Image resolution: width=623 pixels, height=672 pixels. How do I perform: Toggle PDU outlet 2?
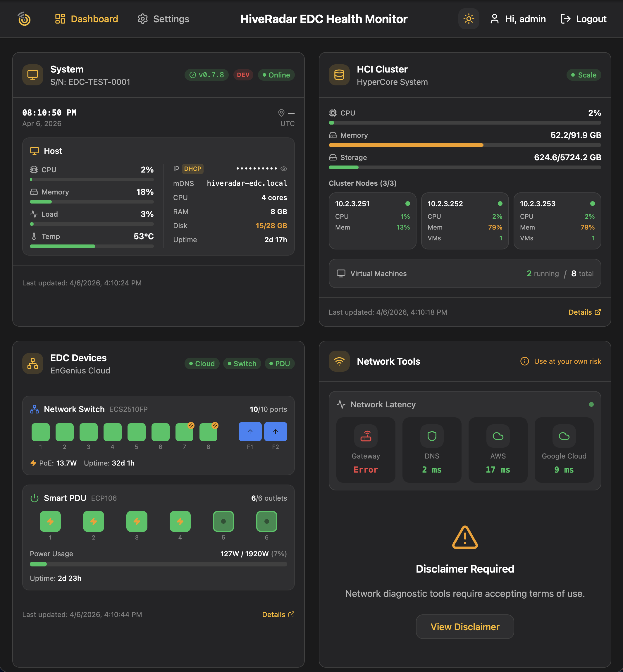pyautogui.click(x=93, y=521)
